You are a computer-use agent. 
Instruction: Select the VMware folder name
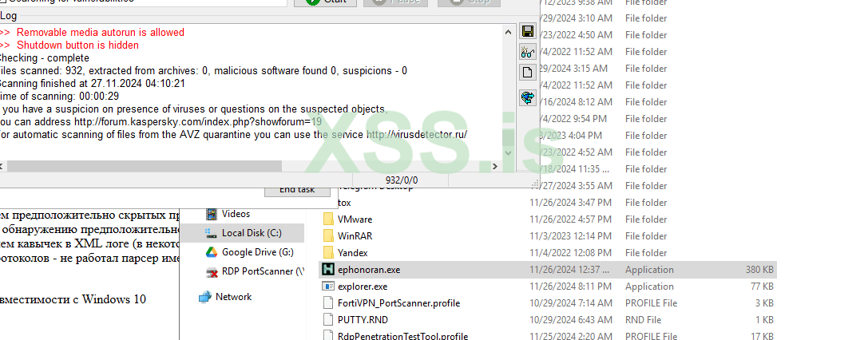[x=355, y=219]
